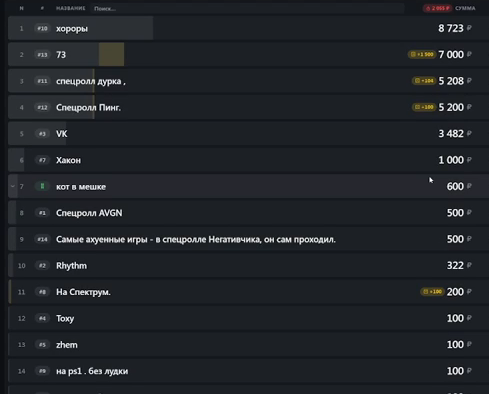The width and height of the screenshot is (489, 394).
Task: Click the #10 badge on хороры
Action: [x=42, y=28]
